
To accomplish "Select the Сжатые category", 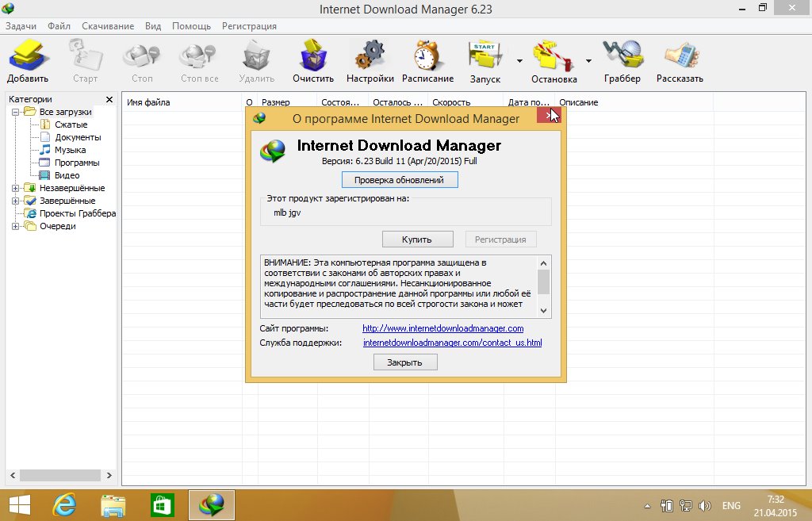I will [71, 125].
